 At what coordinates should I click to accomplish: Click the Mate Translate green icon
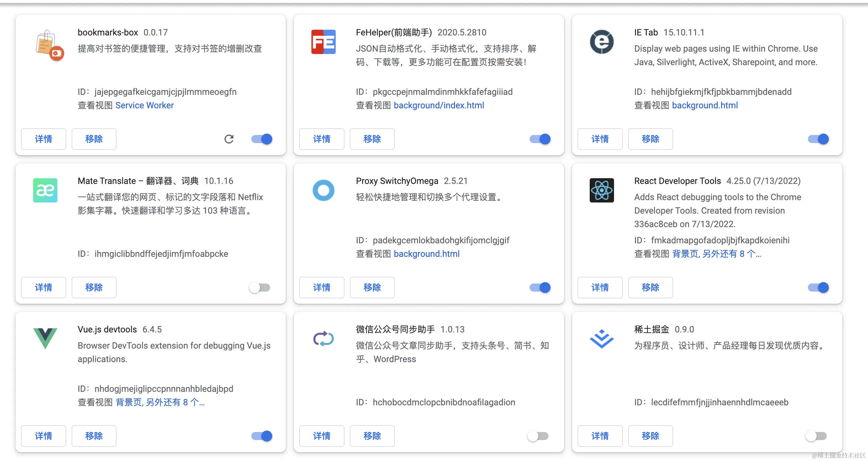click(x=45, y=190)
